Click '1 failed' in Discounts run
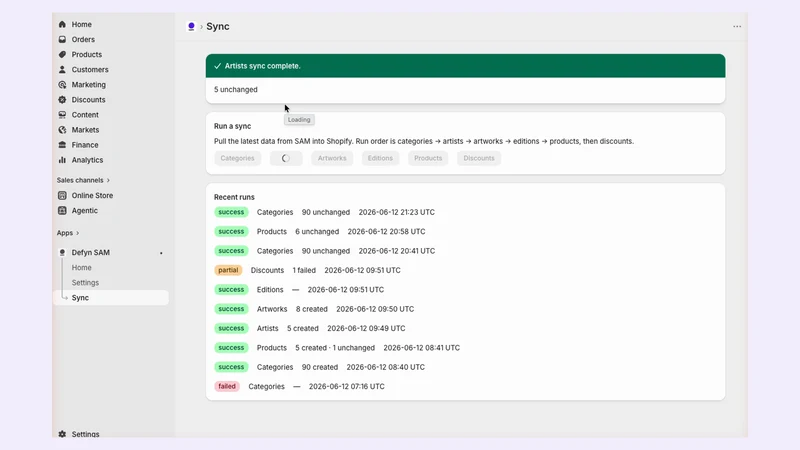The image size is (800, 450). [304, 270]
